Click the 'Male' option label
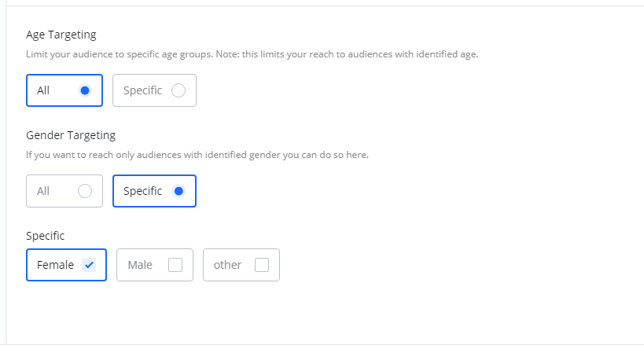Viewport: 644px width, 349px height. tap(140, 265)
